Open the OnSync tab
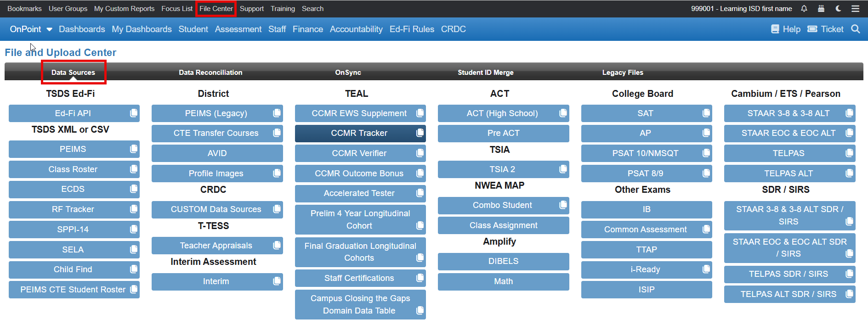 pos(348,72)
